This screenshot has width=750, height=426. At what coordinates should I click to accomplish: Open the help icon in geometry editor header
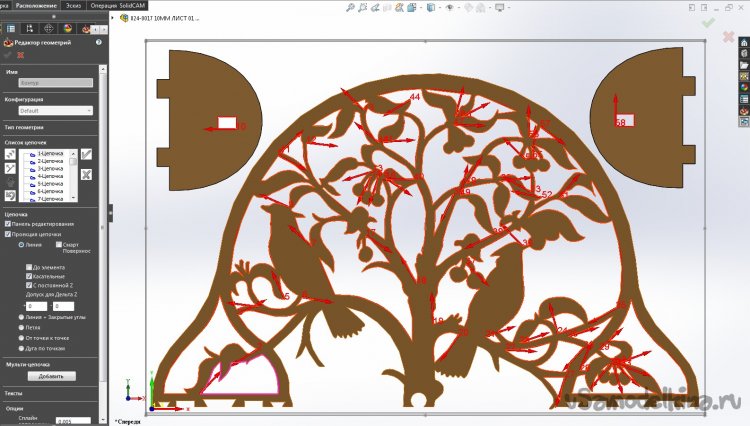(98, 43)
